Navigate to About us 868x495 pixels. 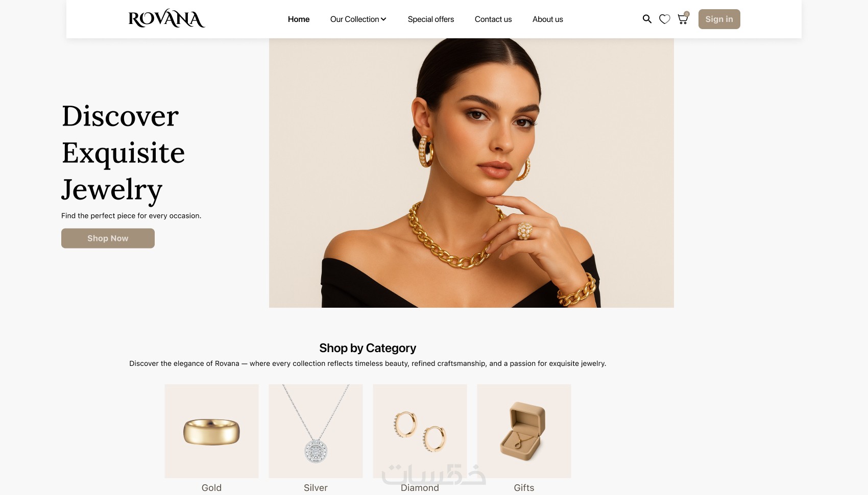click(x=548, y=19)
